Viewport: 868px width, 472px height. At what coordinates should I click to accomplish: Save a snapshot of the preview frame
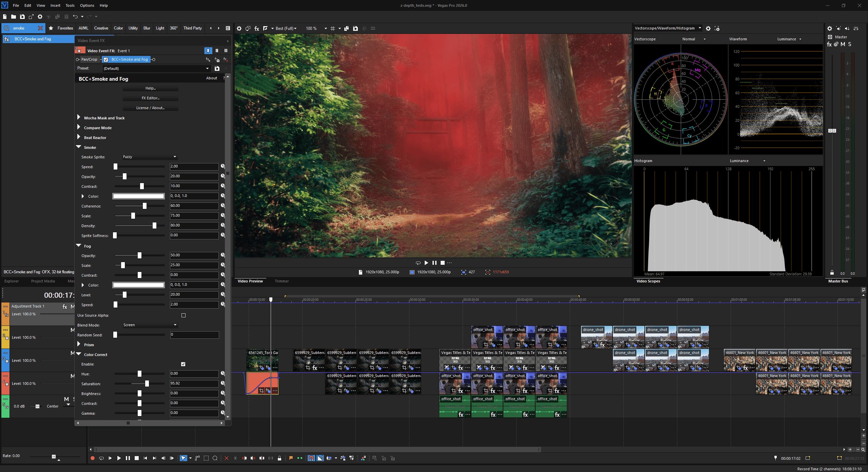coord(355,28)
